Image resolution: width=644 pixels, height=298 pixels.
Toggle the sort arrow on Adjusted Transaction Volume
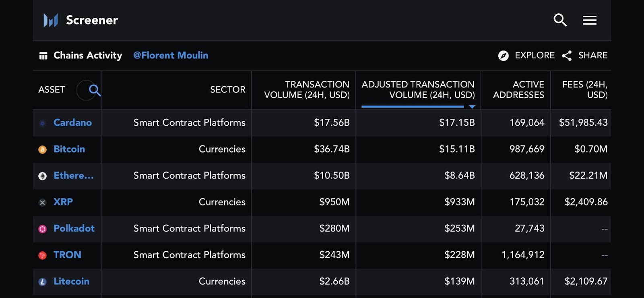pos(472,107)
